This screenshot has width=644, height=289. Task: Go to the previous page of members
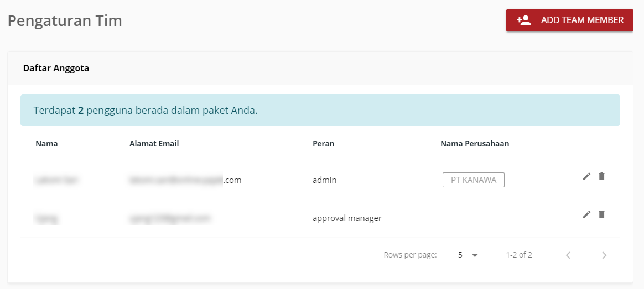pos(568,255)
